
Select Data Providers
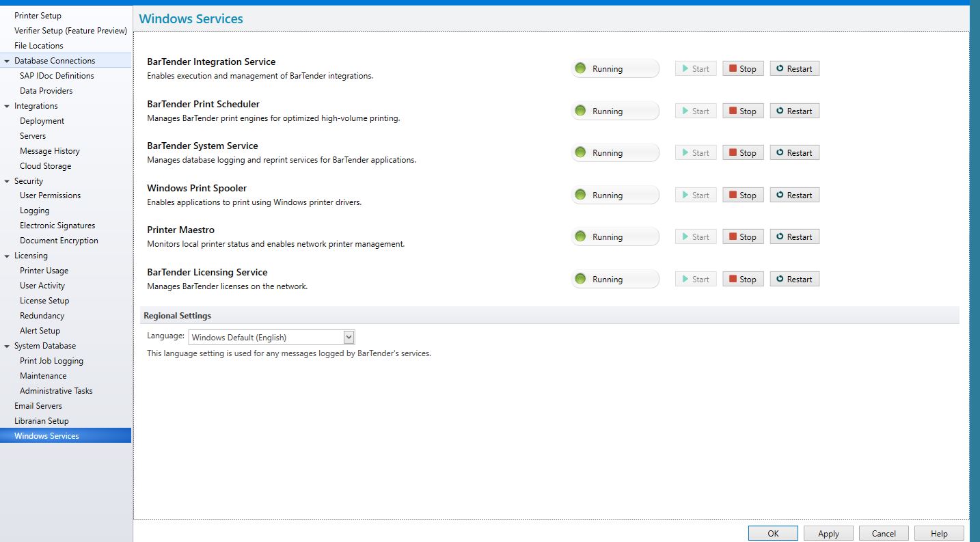click(x=46, y=91)
